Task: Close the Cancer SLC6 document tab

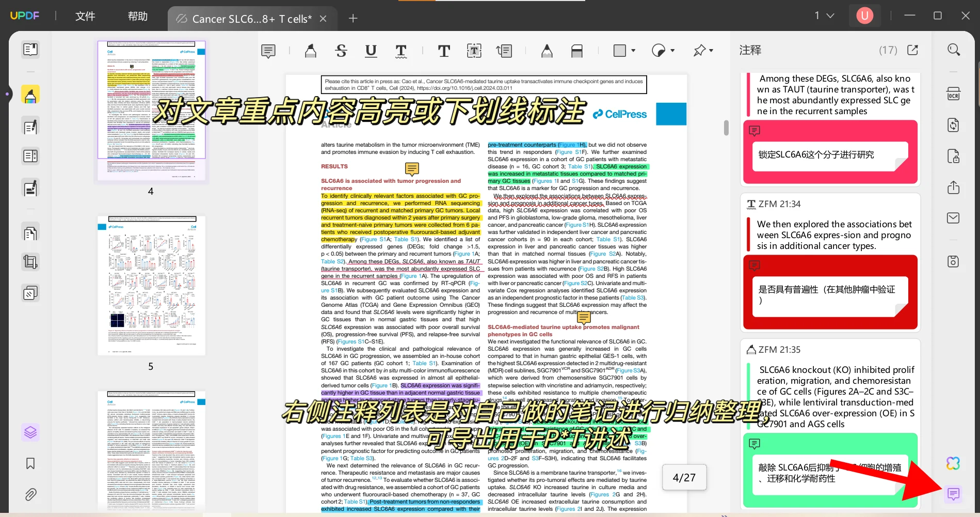Action: 323,19
